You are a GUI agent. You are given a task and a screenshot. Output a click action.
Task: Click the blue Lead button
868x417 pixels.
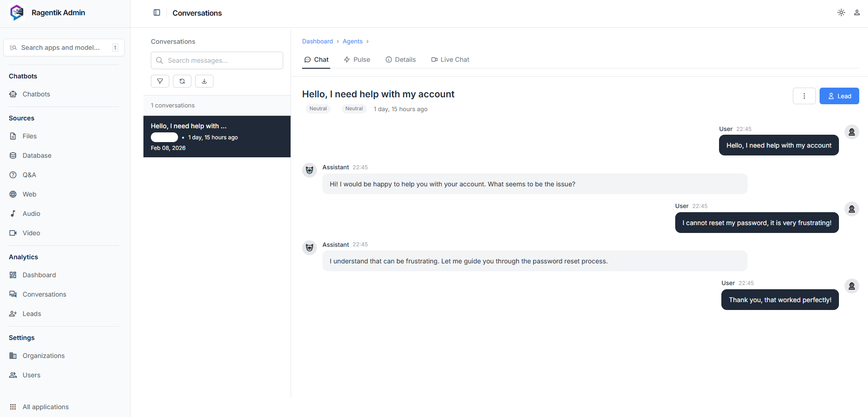pos(839,96)
